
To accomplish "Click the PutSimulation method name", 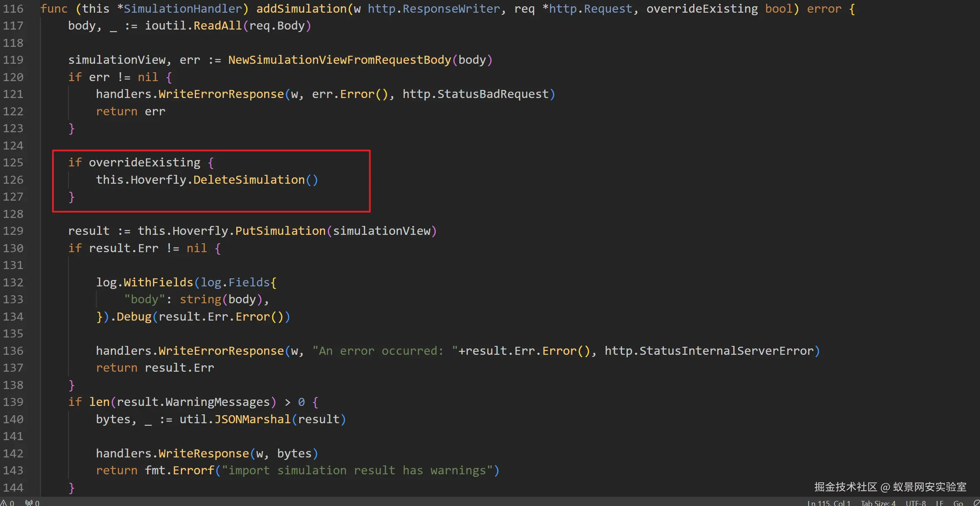I will click(280, 231).
